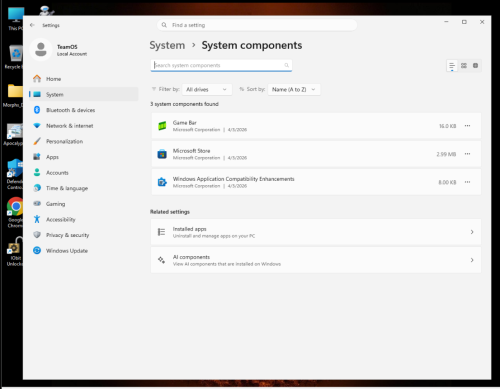Switch to grid view layout icon
The image size is (500, 389).
pyautogui.click(x=464, y=66)
